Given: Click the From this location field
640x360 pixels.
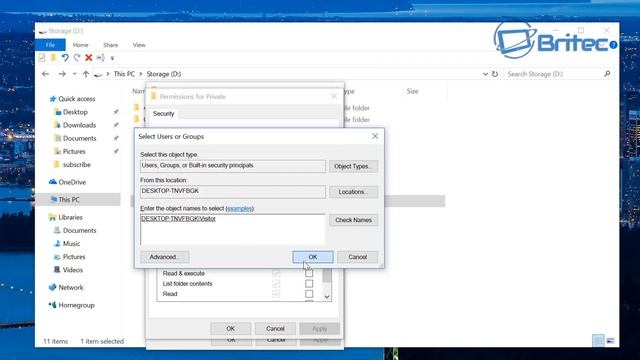Looking at the screenshot, I should [233, 191].
